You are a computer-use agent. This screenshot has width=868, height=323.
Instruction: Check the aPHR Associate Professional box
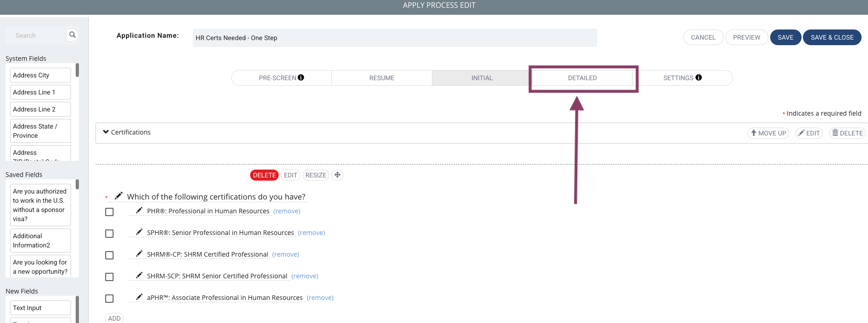pos(109,299)
